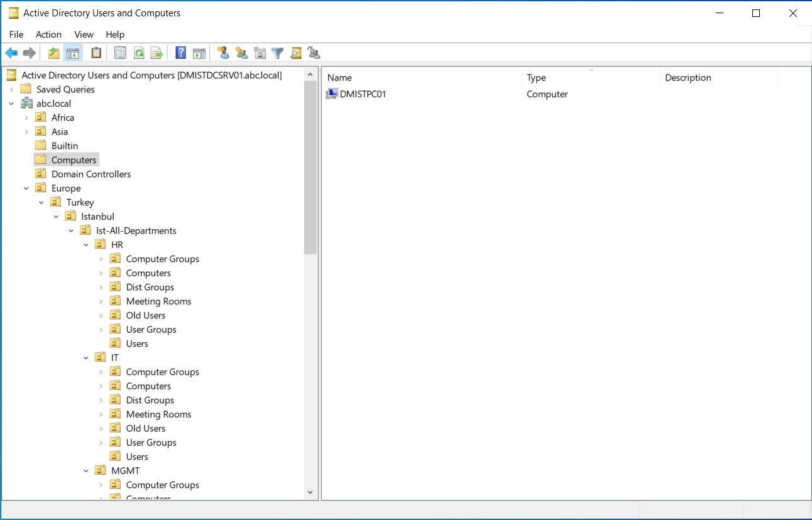Click the Builtin folder icon
Viewport: 812px width, 520px height.
[41, 146]
